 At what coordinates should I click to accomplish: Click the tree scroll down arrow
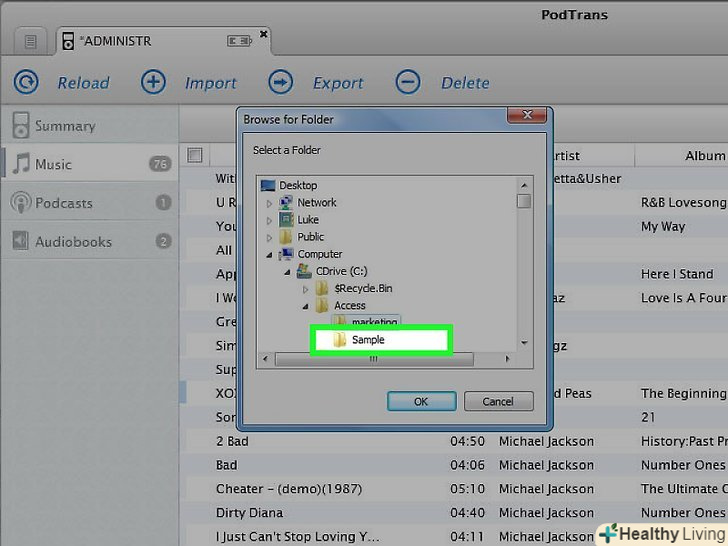pyautogui.click(x=524, y=343)
